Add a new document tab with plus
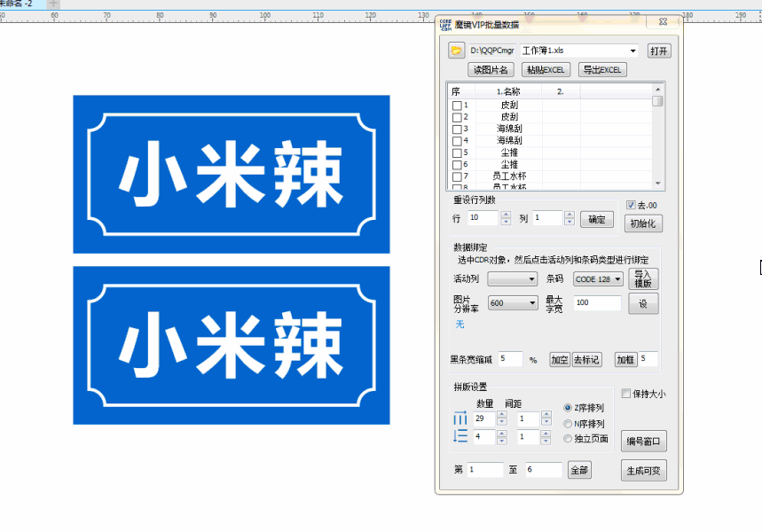 click(x=53, y=4)
